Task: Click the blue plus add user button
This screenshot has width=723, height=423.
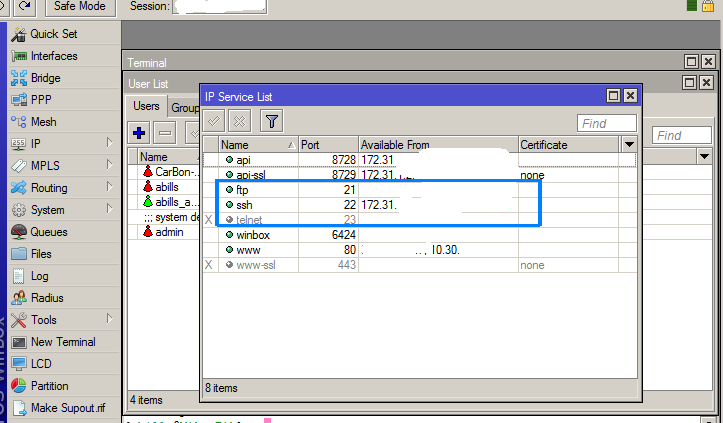Action: click(140, 132)
